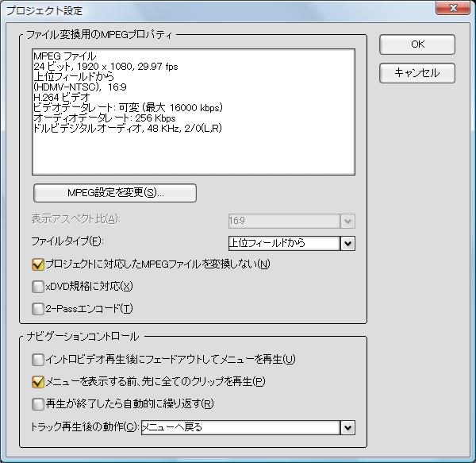Click the ナビゲーションコントロール group title
This screenshot has height=463, width=476.
pyautogui.click(x=83, y=337)
